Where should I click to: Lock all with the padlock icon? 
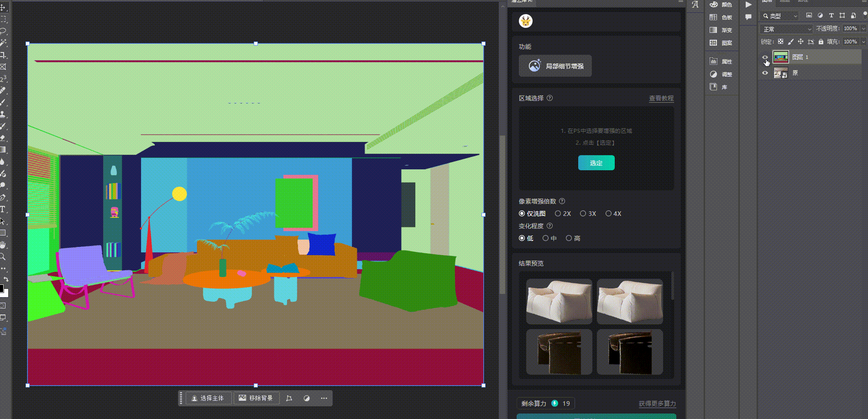tap(821, 42)
